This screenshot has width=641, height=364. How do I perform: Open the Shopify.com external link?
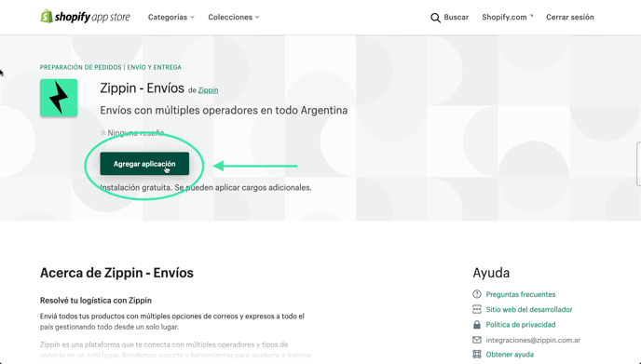(x=508, y=17)
